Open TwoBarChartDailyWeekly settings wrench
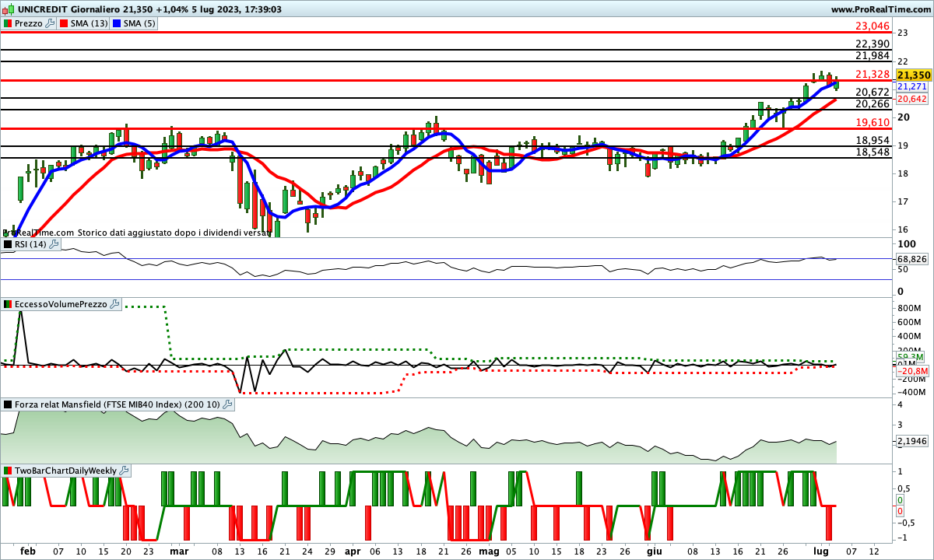The width and height of the screenshot is (934, 560). coord(125,471)
